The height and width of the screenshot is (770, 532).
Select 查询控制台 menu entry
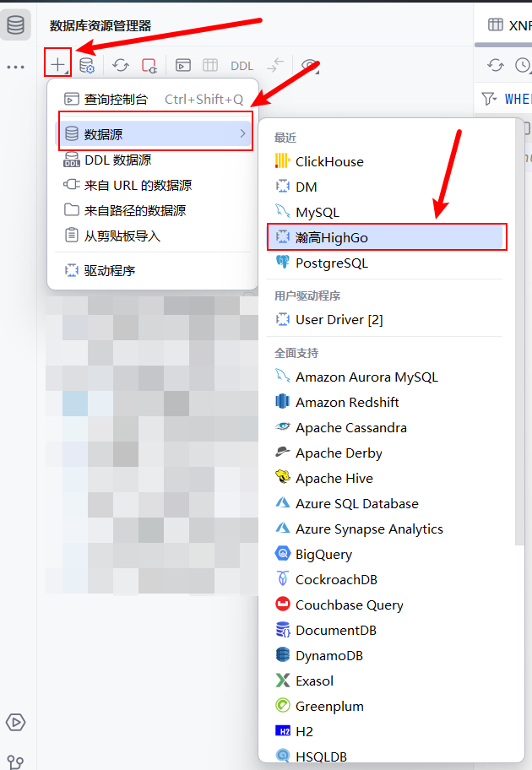click(153, 99)
